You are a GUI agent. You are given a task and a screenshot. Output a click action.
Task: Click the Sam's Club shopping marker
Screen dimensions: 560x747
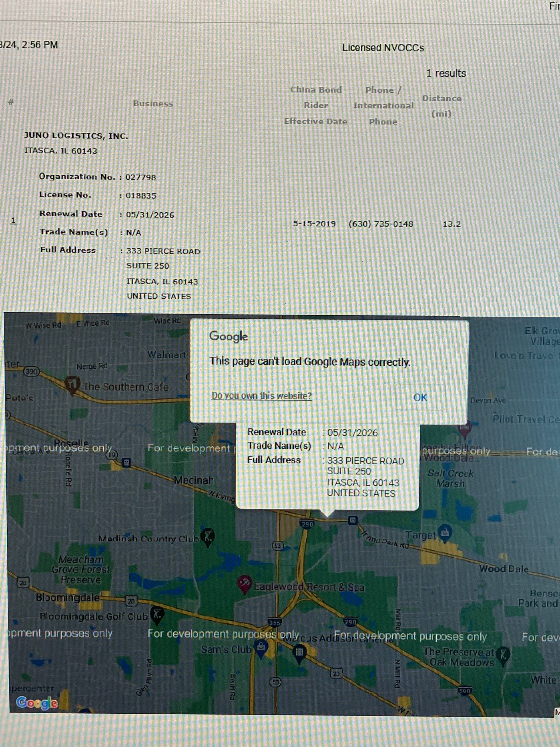pyautogui.click(x=261, y=649)
